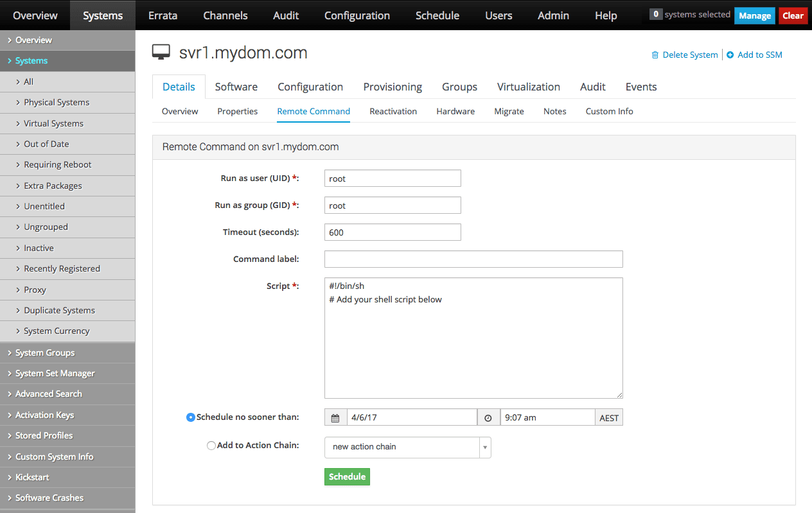Switch to the Groups tab
The width and height of the screenshot is (812, 513).
click(459, 87)
